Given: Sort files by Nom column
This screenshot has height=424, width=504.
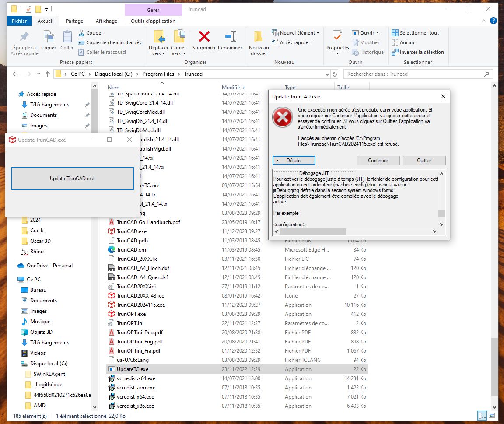Looking at the screenshot, I should [113, 88].
